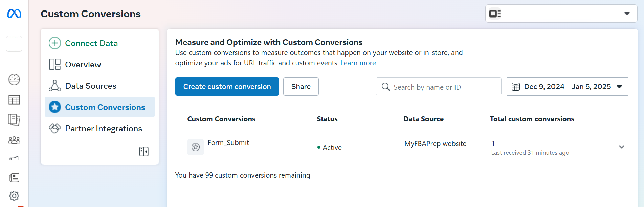The height and width of the screenshot is (207, 644).
Task: Click the Overview layout icon
Action: tap(55, 64)
